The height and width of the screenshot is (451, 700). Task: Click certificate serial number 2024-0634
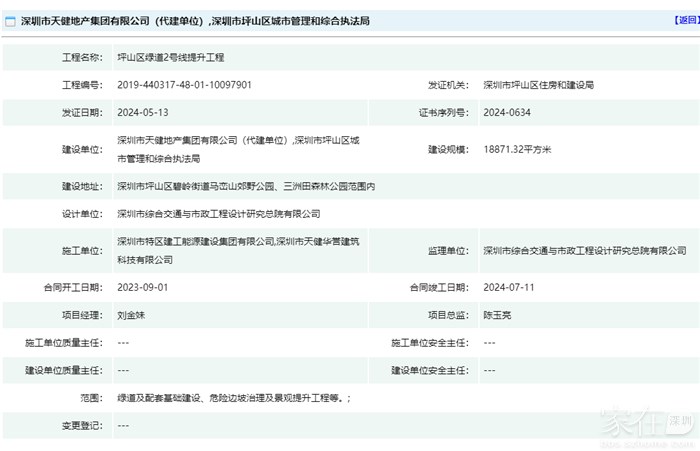[x=506, y=114]
